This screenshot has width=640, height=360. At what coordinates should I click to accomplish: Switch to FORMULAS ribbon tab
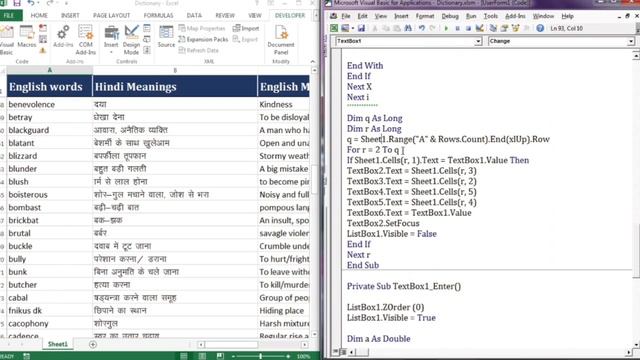[158, 16]
